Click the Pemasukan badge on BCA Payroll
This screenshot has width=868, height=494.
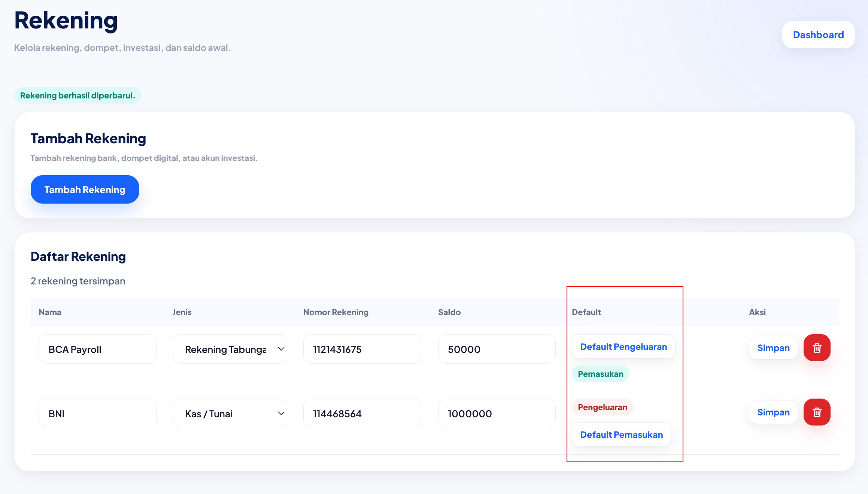click(x=601, y=374)
